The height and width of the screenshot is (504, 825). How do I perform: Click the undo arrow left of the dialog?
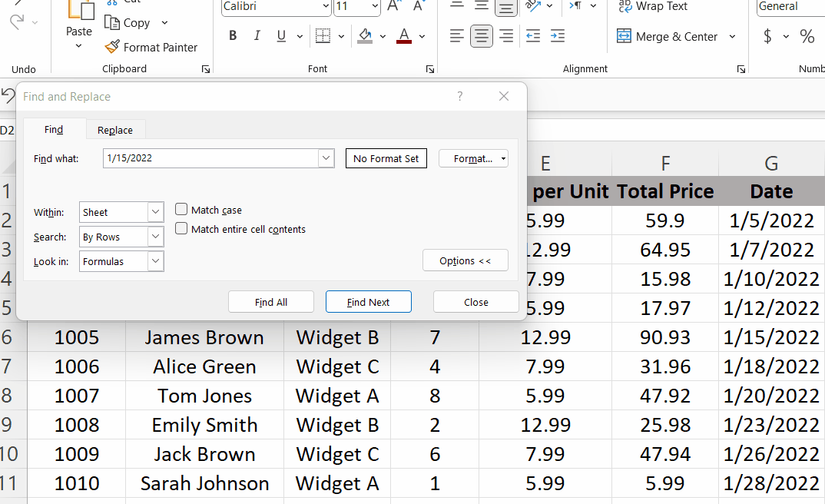click(x=8, y=96)
